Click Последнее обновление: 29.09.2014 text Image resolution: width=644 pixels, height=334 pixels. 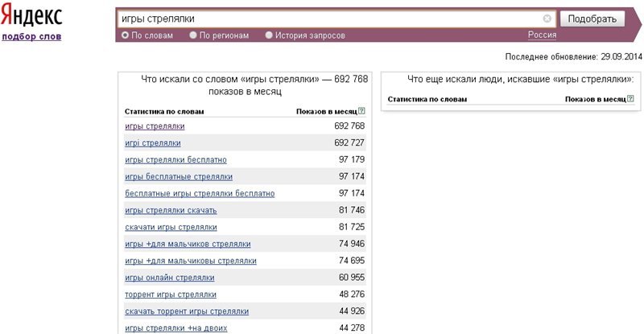(x=573, y=56)
